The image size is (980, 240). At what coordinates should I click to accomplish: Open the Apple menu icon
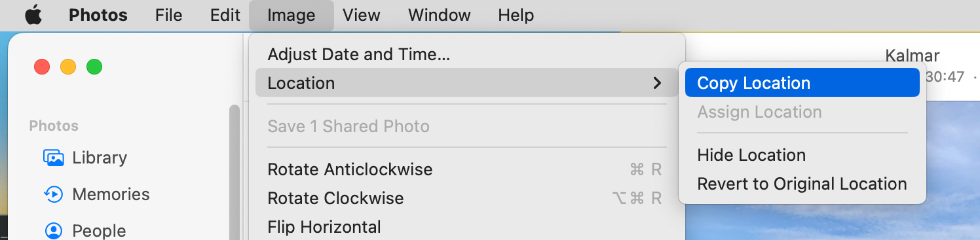click(x=33, y=15)
